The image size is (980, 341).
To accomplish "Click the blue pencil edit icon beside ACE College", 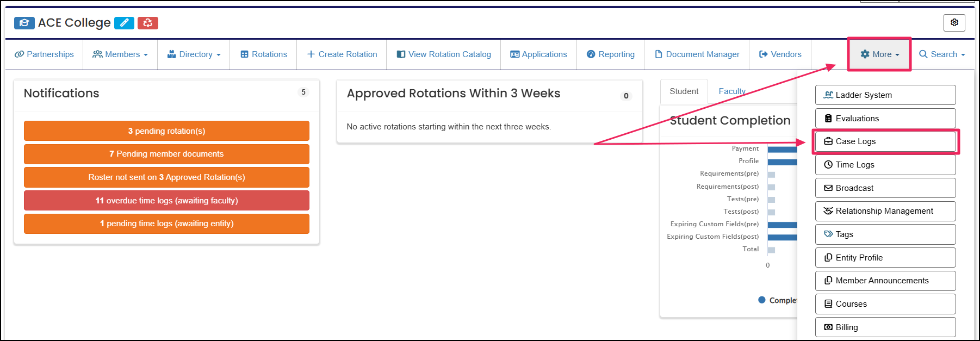I will tap(124, 23).
